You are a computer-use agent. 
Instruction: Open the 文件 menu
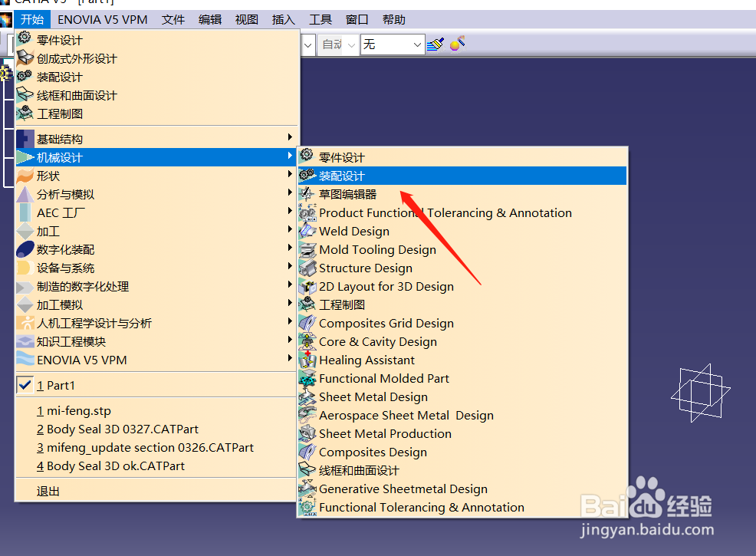[x=173, y=20]
